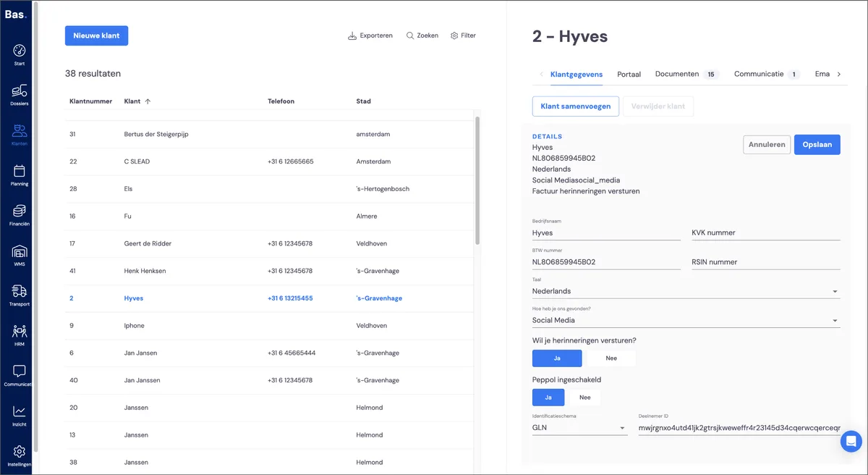
Task: Select Janssen row number 20
Action: pyautogui.click(x=269, y=408)
